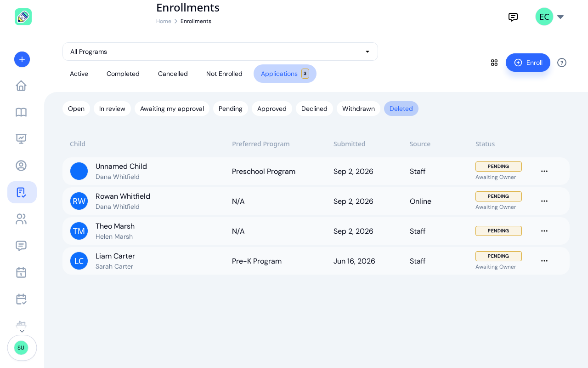Open the chat message icon in sidebar
The width and height of the screenshot is (588, 368).
[21, 246]
